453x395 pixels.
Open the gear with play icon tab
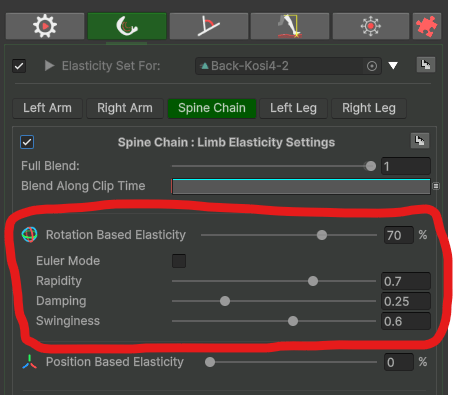[x=45, y=26]
